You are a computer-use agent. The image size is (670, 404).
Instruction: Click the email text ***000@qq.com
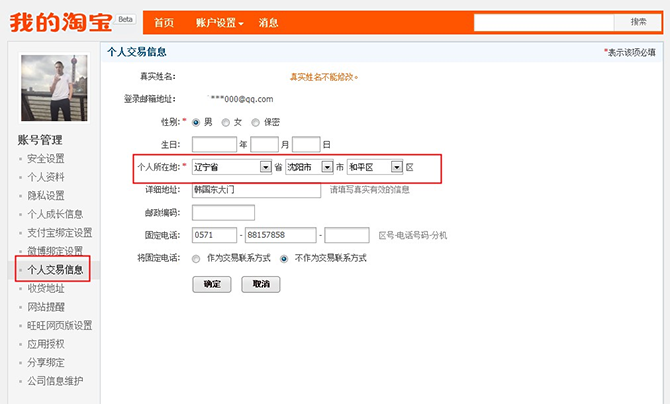[x=241, y=99]
